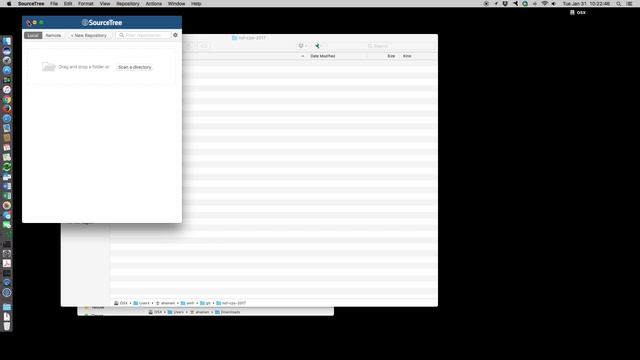Launch Firefox from the Dock
The width and height of the screenshot is (640, 360).
point(7,109)
